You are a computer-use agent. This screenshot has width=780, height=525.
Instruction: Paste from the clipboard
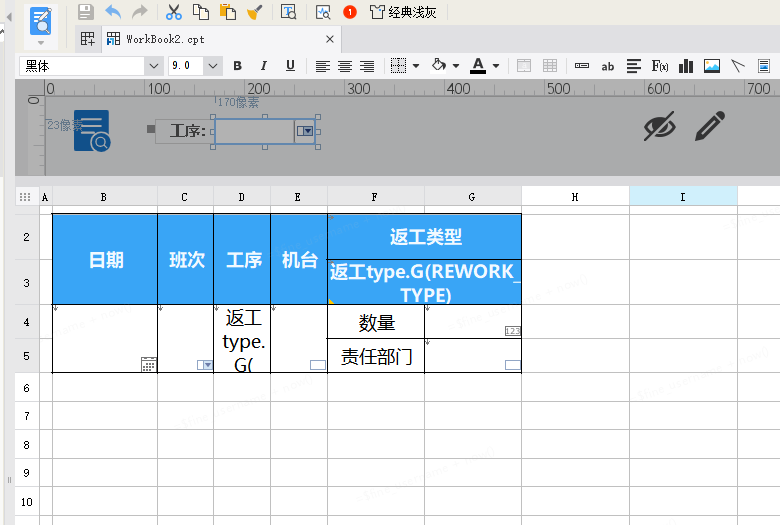(227, 12)
